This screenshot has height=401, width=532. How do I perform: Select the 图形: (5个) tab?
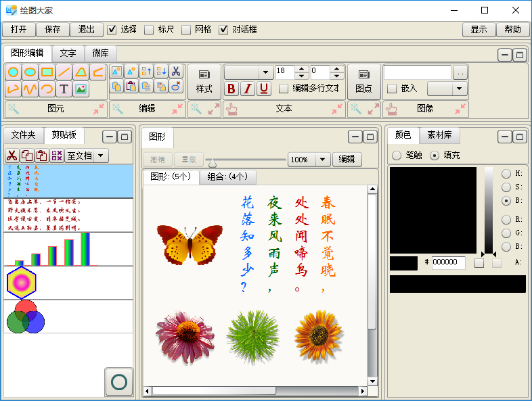(171, 177)
